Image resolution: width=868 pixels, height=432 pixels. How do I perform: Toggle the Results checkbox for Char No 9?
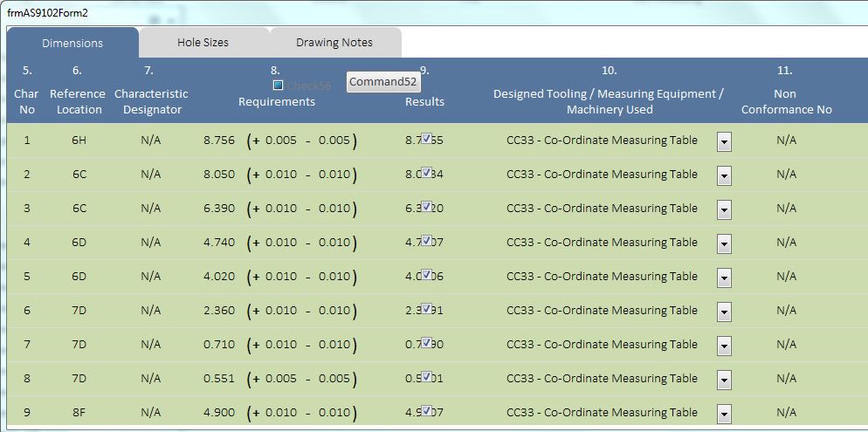pos(426,411)
